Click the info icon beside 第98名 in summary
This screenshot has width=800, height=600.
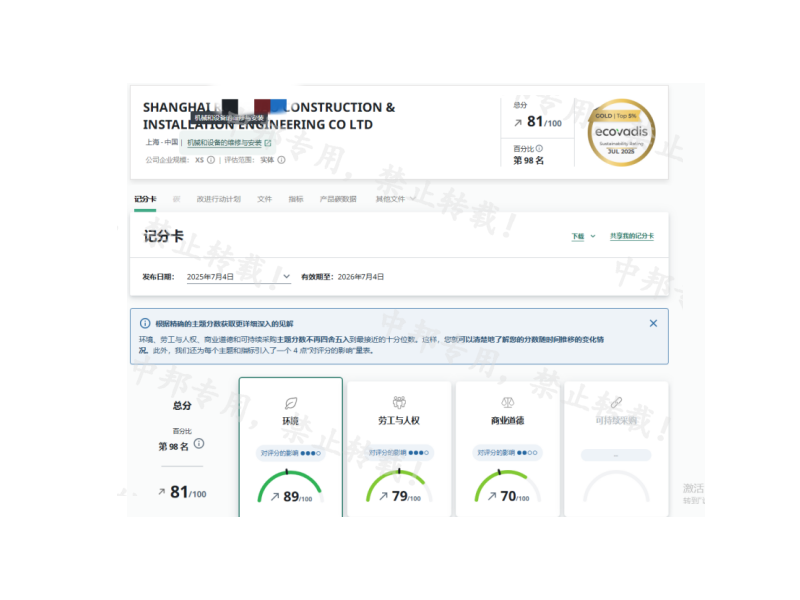(x=199, y=444)
